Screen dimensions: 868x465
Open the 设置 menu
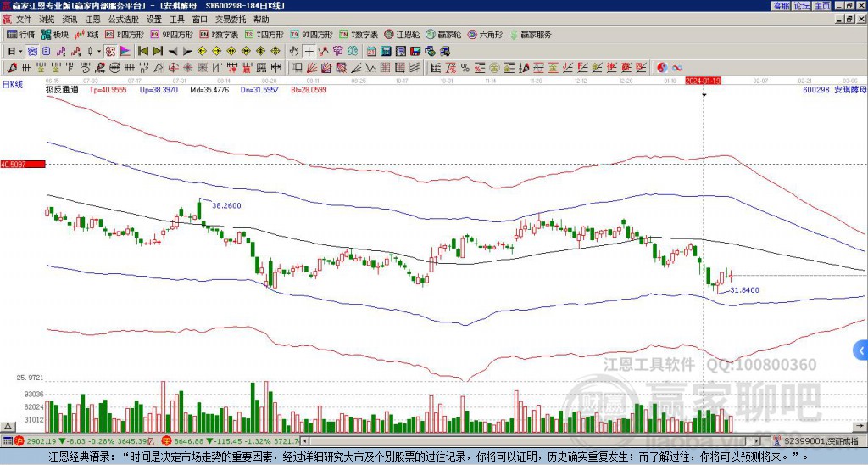click(x=154, y=20)
